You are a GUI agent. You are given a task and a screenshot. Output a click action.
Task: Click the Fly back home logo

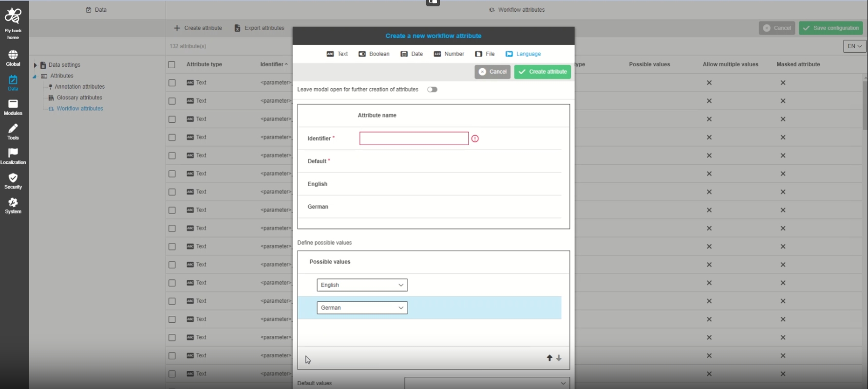(13, 23)
